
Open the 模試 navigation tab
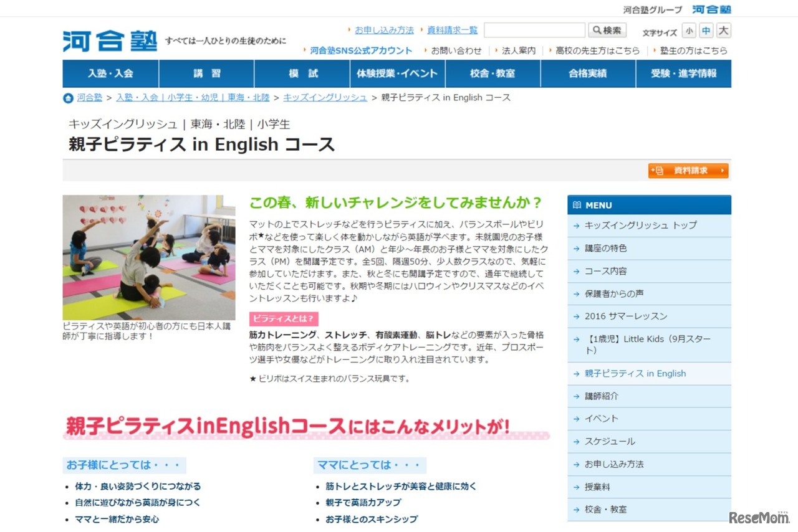click(x=302, y=74)
